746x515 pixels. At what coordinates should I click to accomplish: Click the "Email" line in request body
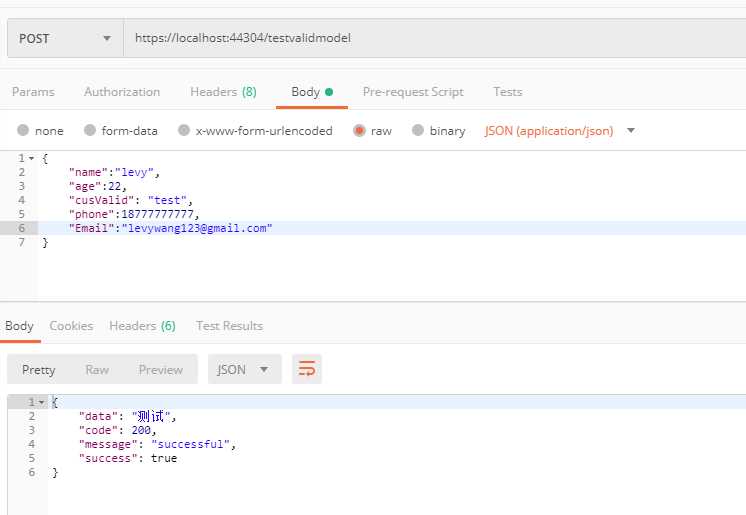[170, 228]
